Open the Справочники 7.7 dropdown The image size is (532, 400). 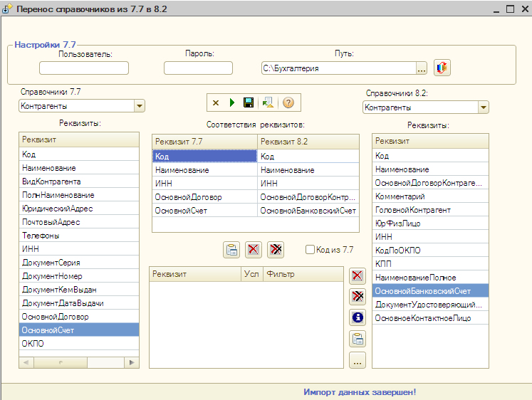click(x=140, y=106)
